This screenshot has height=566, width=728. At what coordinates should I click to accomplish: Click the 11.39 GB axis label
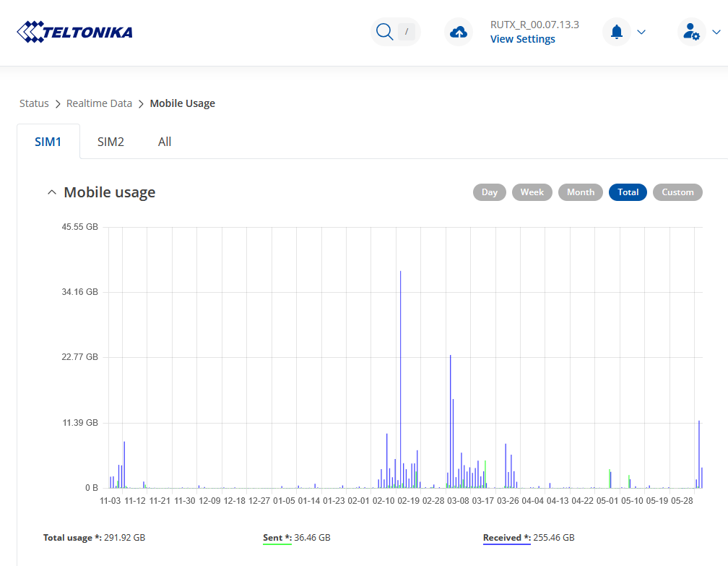(80, 422)
